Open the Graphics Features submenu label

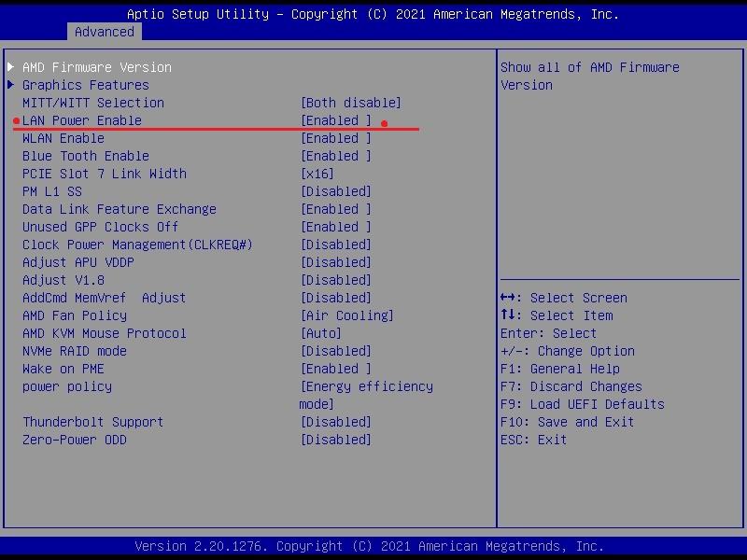point(86,85)
